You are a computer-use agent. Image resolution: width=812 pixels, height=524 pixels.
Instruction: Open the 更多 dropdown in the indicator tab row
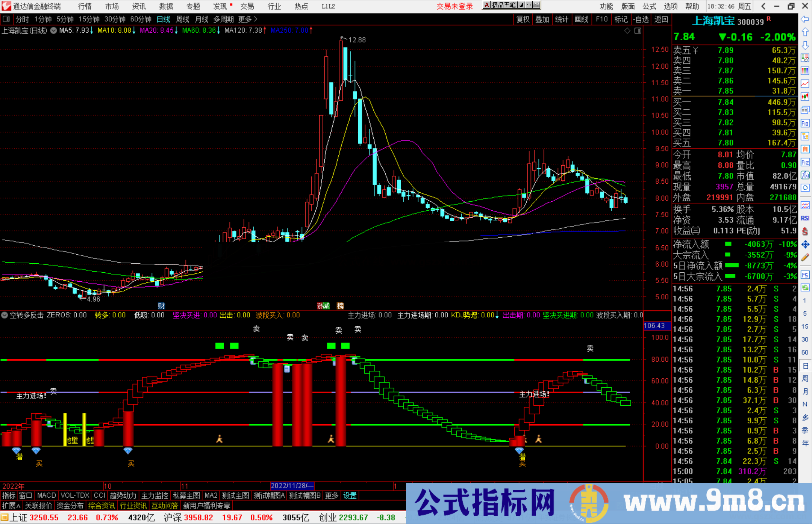331,495
